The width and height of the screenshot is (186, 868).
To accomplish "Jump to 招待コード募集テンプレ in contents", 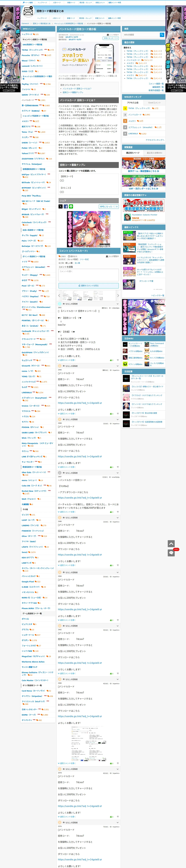I will click(x=73, y=92).
